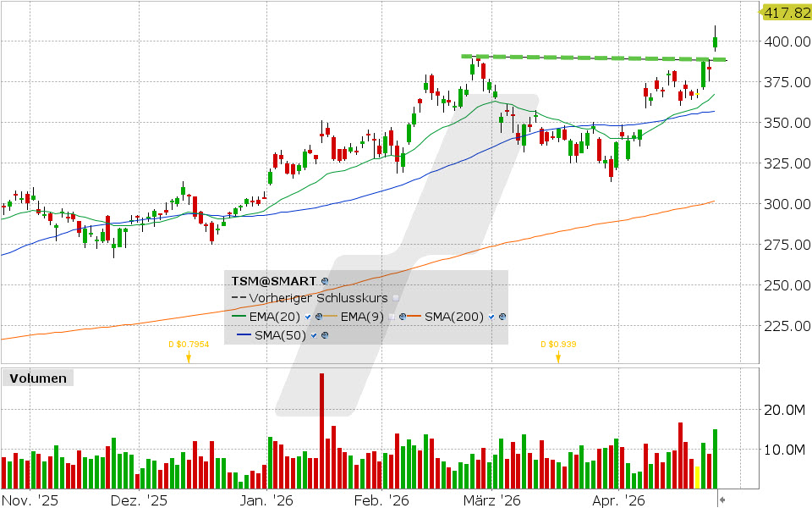812x508 pixels.
Task: Enable the EMA(9) indicator checkbox
Action: [392, 317]
